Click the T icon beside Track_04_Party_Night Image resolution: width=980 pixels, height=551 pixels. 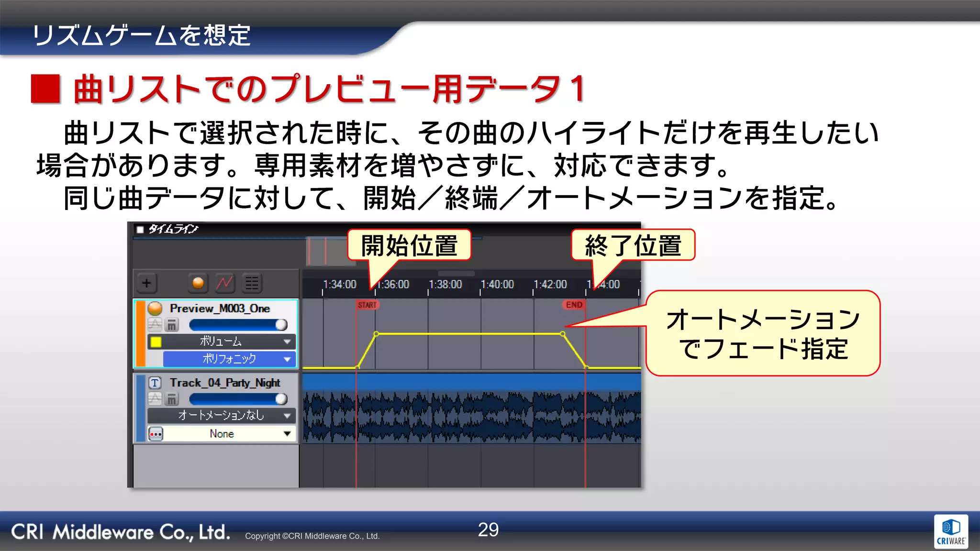point(155,383)
